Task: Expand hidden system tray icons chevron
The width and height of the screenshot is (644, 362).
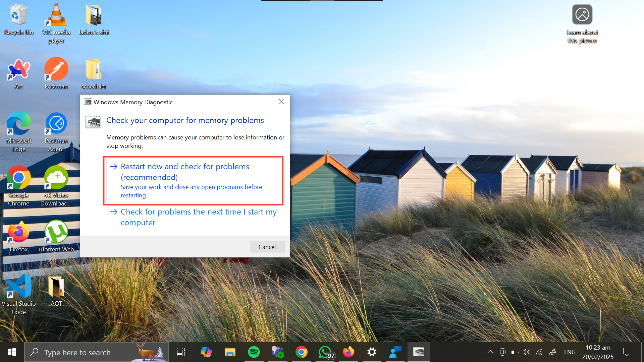Action: (490, 352)
